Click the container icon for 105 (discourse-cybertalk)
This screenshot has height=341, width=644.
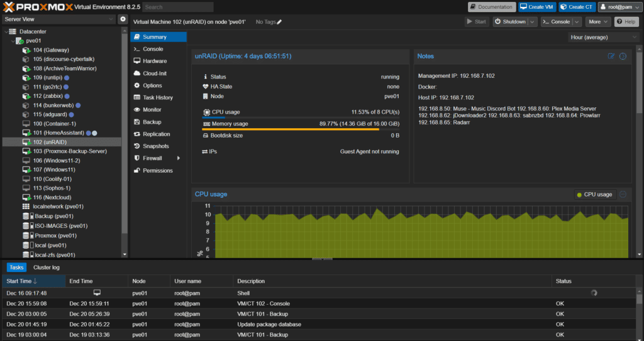point(26,59)
